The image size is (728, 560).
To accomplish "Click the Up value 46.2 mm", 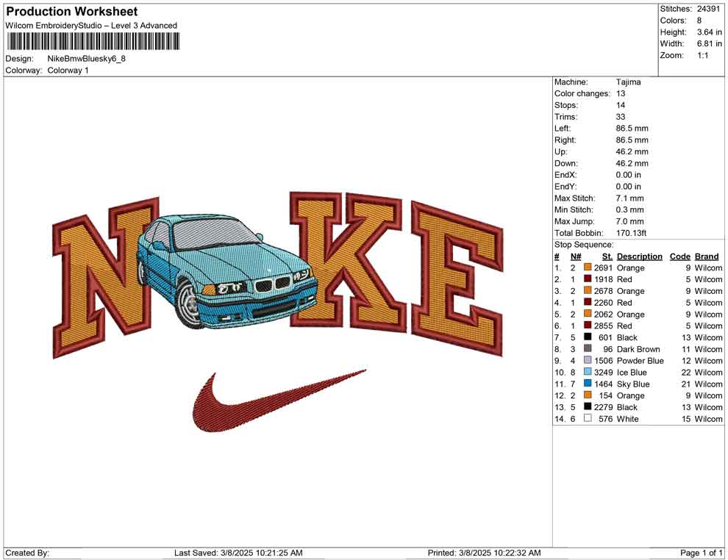I will pyautogui.click(x=632, y=151).
